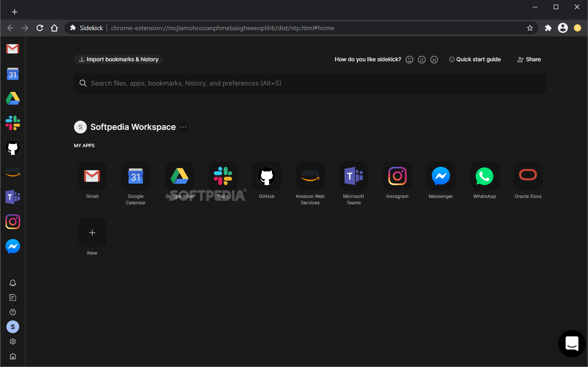Viewport: 588px width, 367px height.
Task: Click the Softpedia Workspace title
Action: tap(133, 127)
